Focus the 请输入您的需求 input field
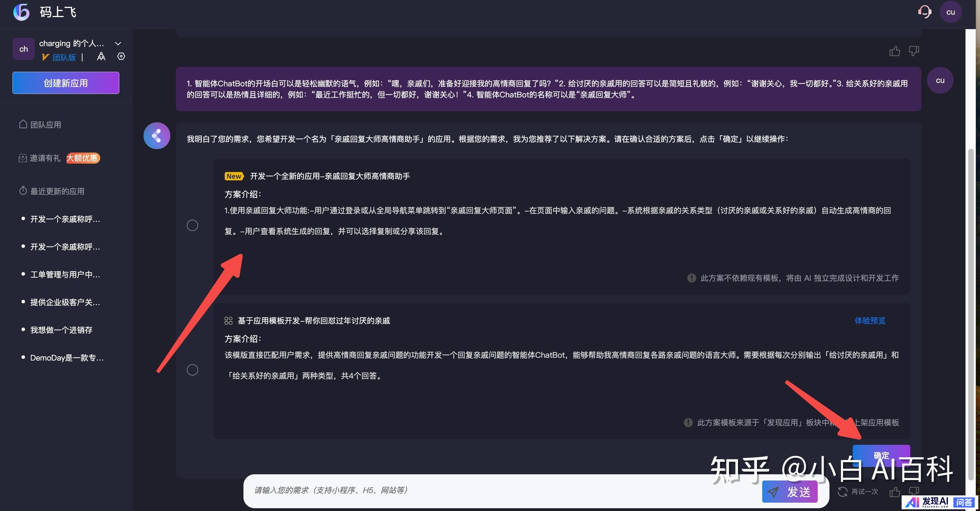This screenshot has width=980, height=511. click(x=502, y=491)
